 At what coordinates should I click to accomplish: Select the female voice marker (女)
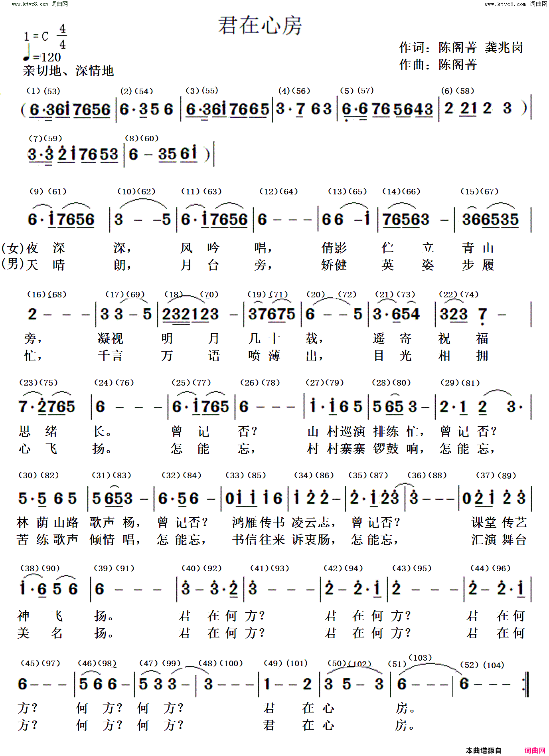pos(12,248)
